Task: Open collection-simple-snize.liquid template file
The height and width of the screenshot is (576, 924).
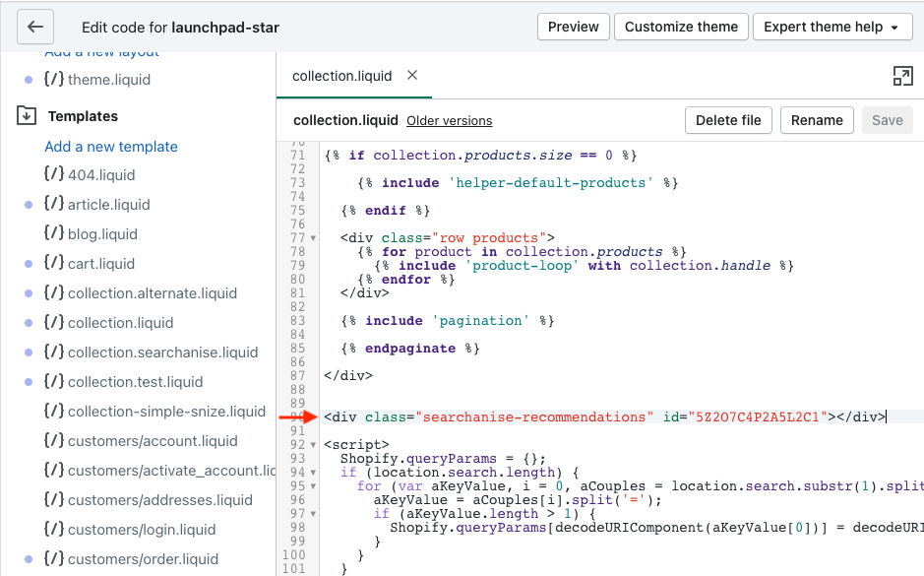Action: tap(166, 411)
